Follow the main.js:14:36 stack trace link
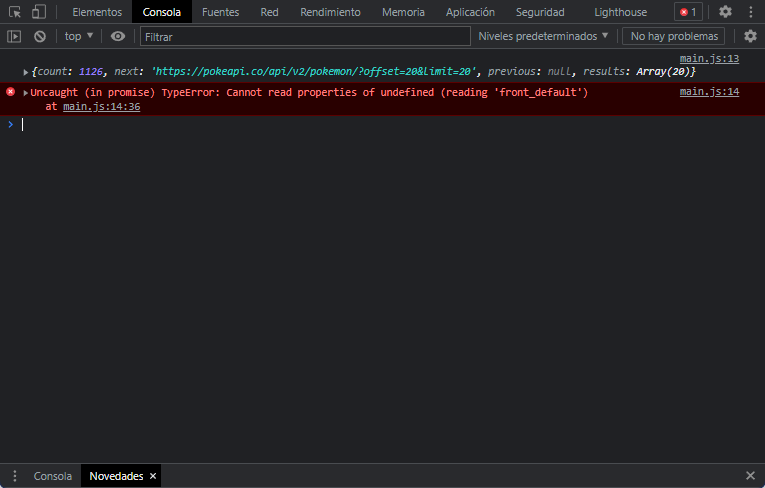Screen dimensions: 765x488 tap(101, 106)
